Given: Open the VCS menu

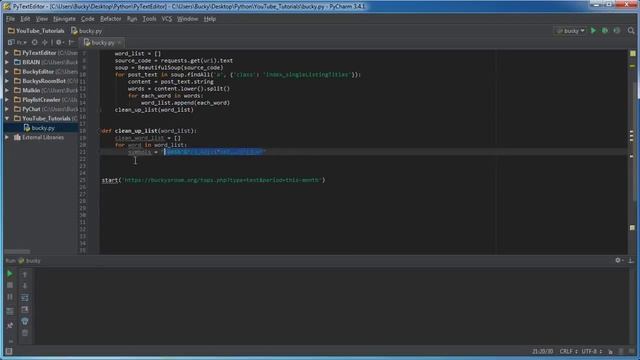Looking at the screenshot, I should coord(167,19).
